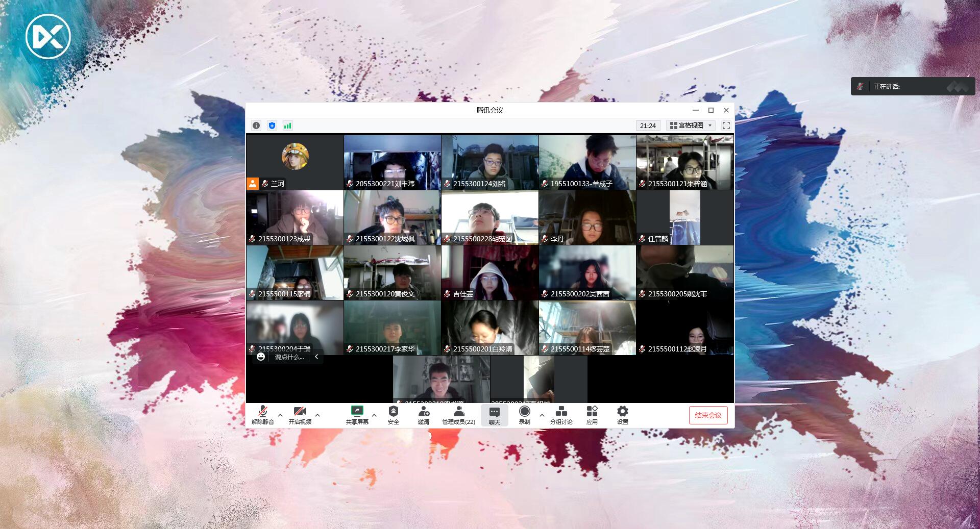Open the Apps (应用) panel
The height and width of the screenshot is (529, 980).
pyautogui.click(x=592, y=415)
